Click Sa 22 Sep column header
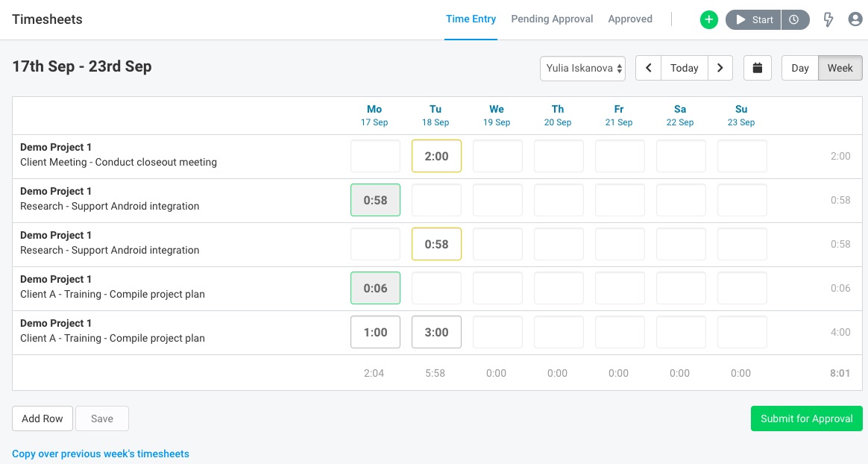Image resolution: width=868 pixels, height=464 pixels. 680,115
